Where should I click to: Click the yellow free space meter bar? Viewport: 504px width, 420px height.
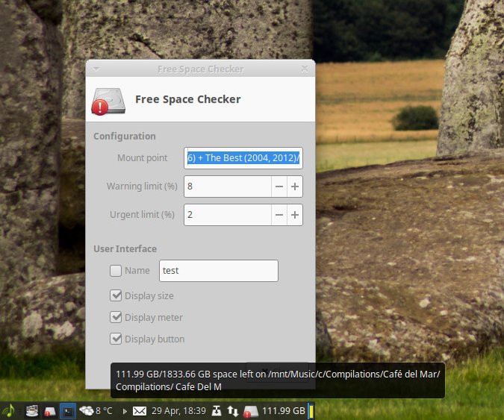pos(311,410)
